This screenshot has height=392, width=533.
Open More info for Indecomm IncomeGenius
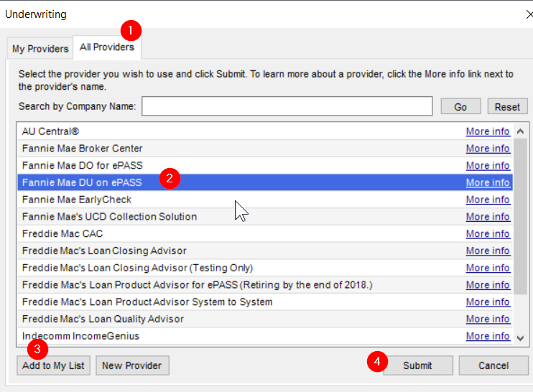tap(488, 336)
